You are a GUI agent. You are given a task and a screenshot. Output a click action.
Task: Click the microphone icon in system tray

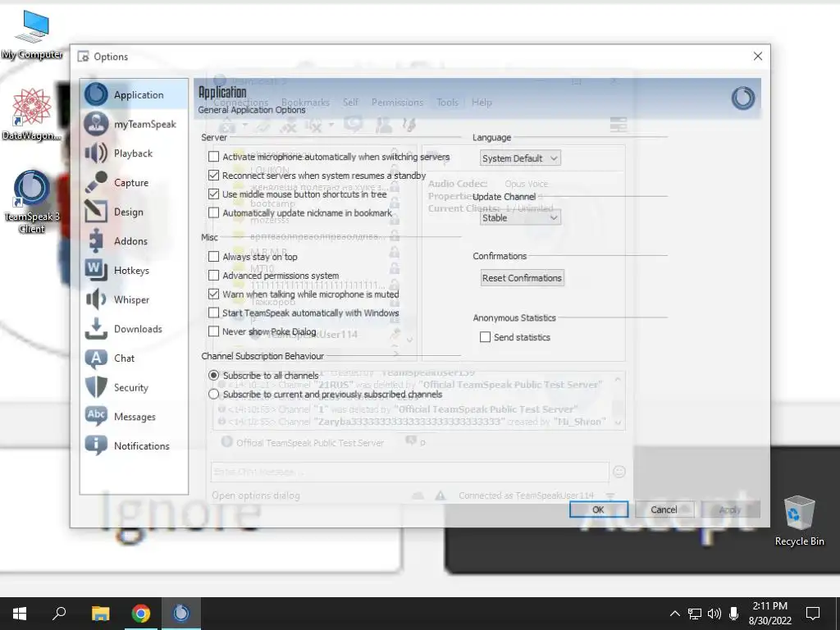tap(734, 614)
